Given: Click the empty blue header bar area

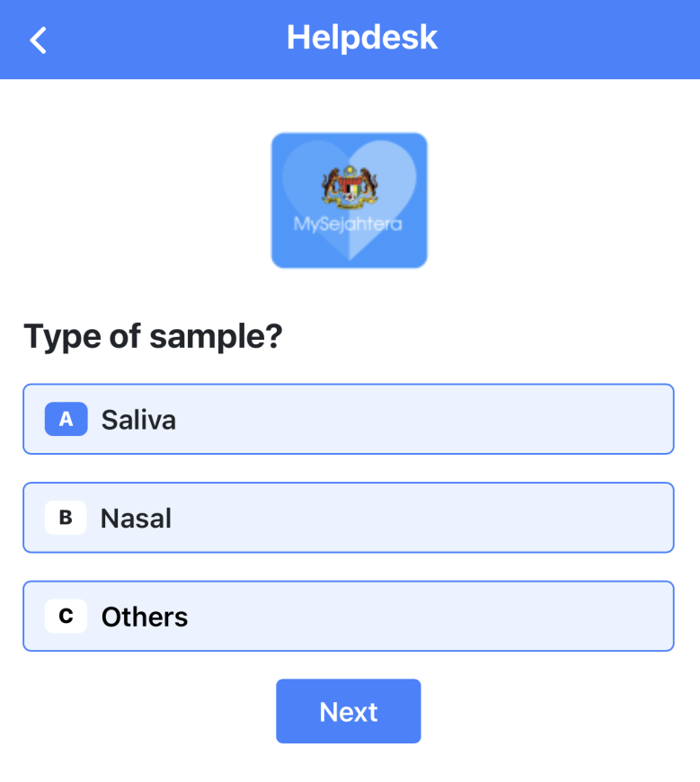Looking at the screenshot, I should (573, 39).
